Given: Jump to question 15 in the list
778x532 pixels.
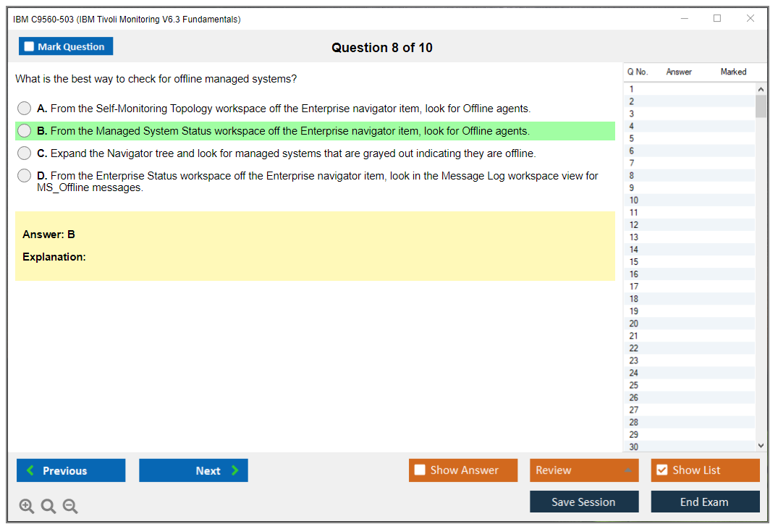Looking at the screenshot, I should pos(634,262).
